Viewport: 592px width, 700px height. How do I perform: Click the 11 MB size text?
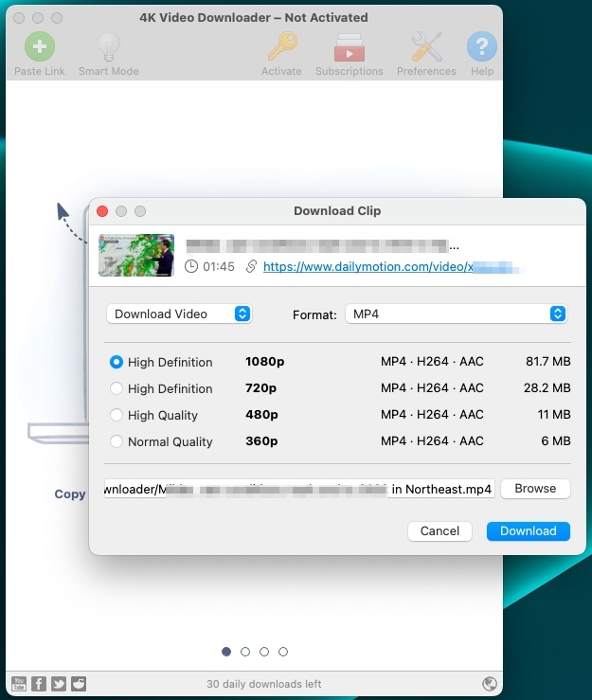[554, 414]
